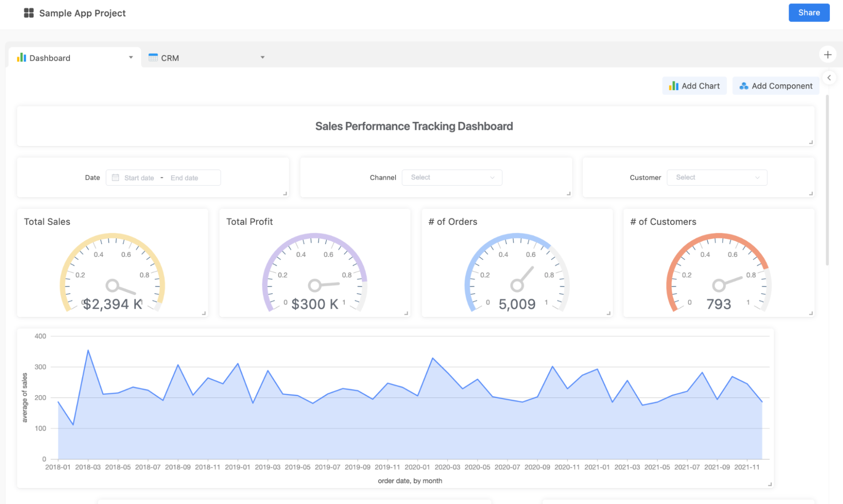Click the Total Sales gauge resize handle
843x504 pixels.
[x=204, y=313]
